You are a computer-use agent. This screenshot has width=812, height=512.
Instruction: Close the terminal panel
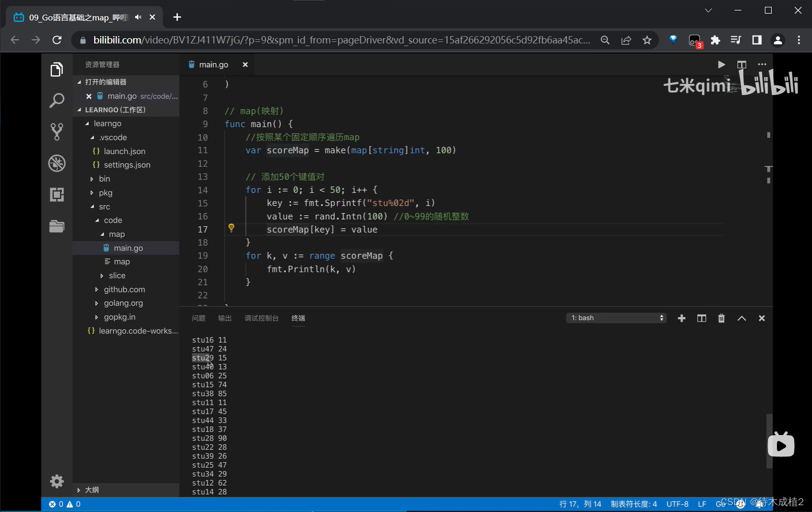tap(762, 318)
